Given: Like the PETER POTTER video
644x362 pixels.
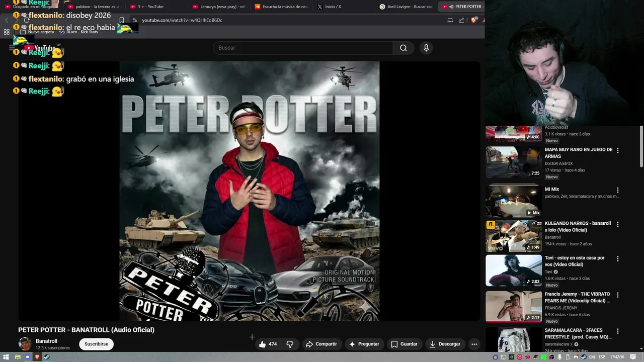Looking at the screenshot, I should pos(268,344).
